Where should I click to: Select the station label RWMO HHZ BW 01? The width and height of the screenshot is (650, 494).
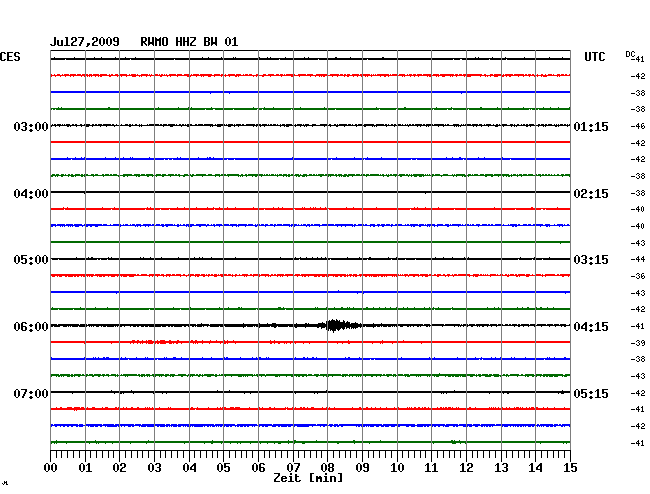tap(189, 42)
